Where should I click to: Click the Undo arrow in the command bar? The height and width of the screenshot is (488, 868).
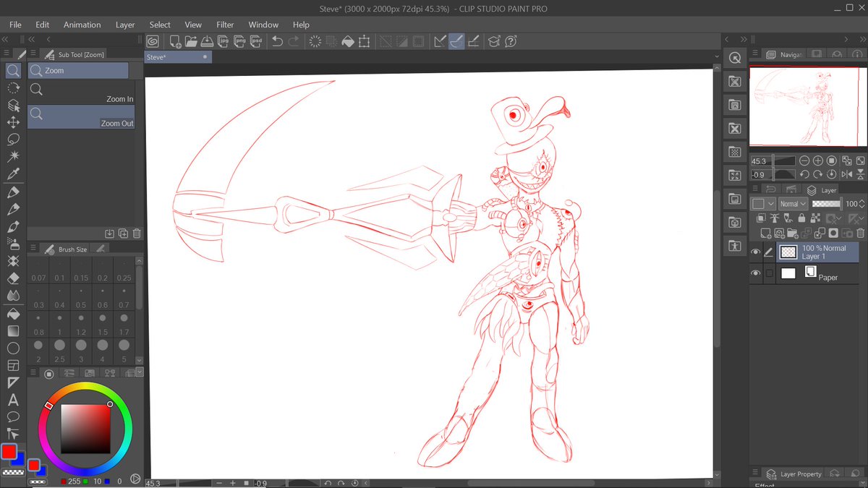coord(277,41)
